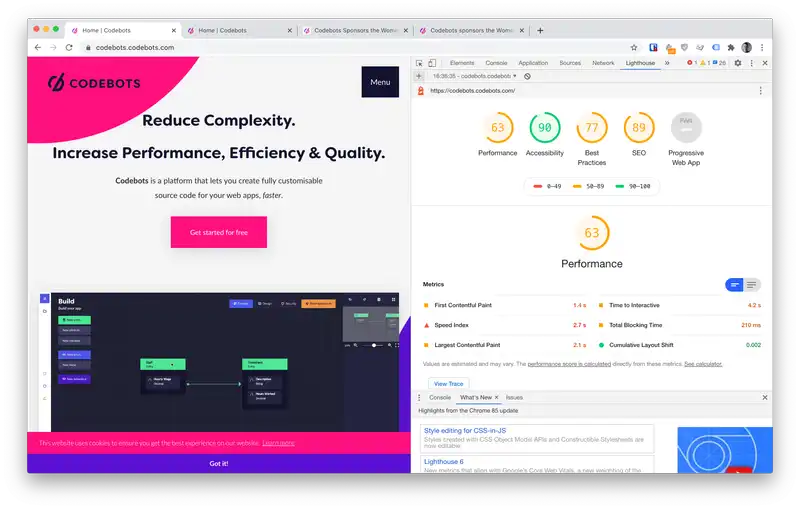The height and width of the screenshot is (509, 800).
Task: Open the Chrome extensions puzzle icon
Action: [x=730, y=47]
